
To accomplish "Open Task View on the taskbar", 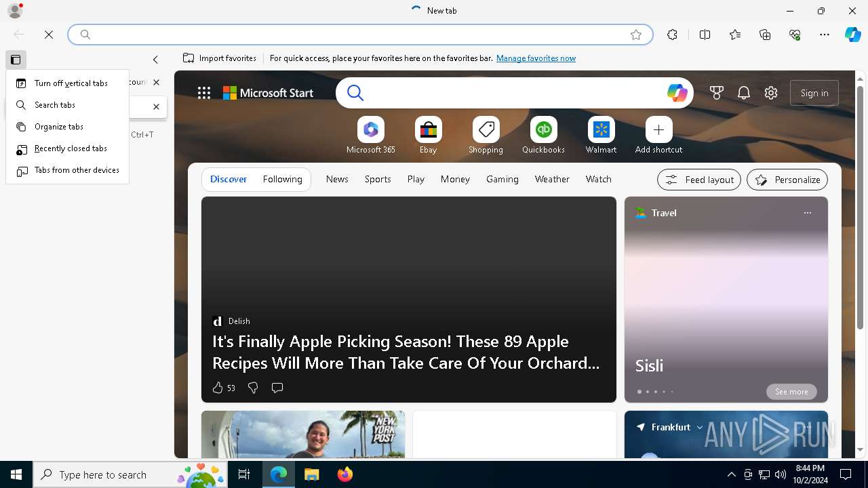I will [x=244, y=474].
